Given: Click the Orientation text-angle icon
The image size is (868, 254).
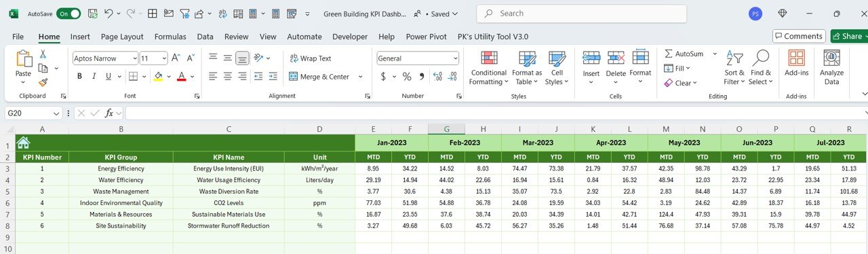Looking at the screenshot, I should pyautogui.click(x=259, y=58).
